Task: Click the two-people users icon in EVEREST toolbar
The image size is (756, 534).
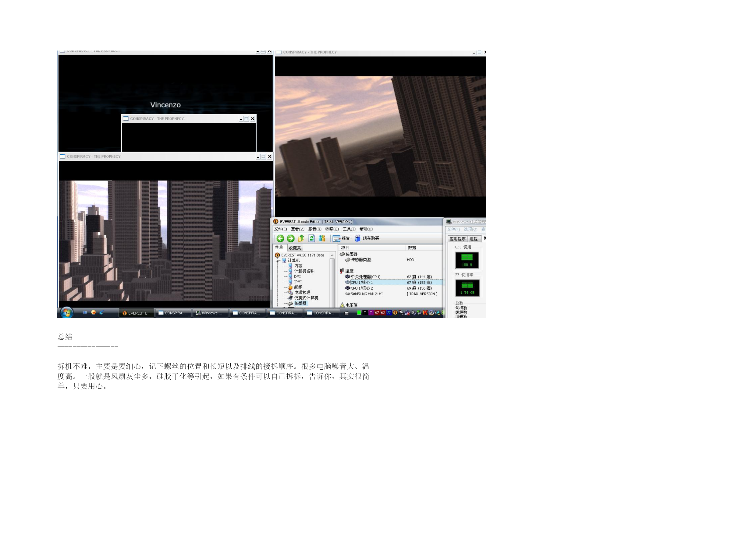Action: pyautogui.click(x=322, y=238)
